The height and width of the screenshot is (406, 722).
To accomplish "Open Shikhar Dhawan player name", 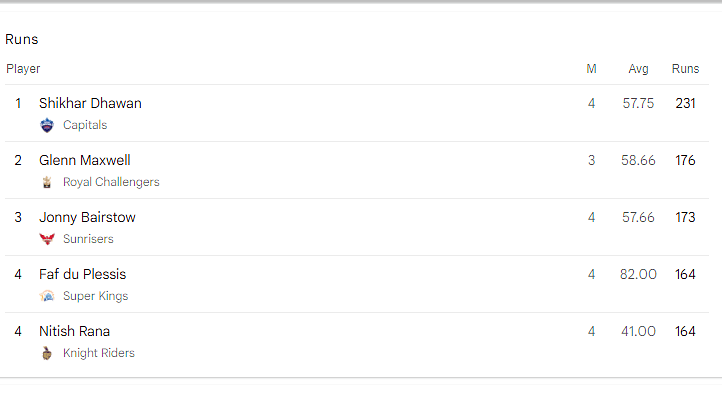I will coord(90,103).
